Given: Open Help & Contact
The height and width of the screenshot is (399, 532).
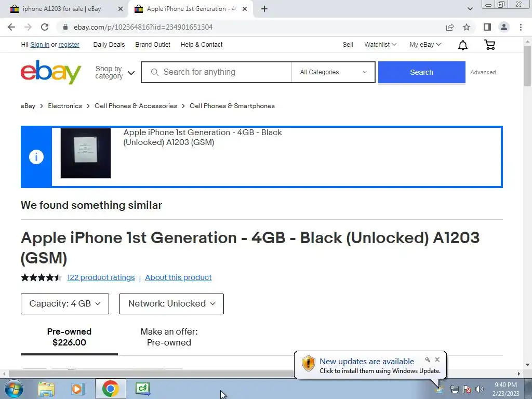Looking at the screenshot, I should pyautogui.click(x=202, y=45).
